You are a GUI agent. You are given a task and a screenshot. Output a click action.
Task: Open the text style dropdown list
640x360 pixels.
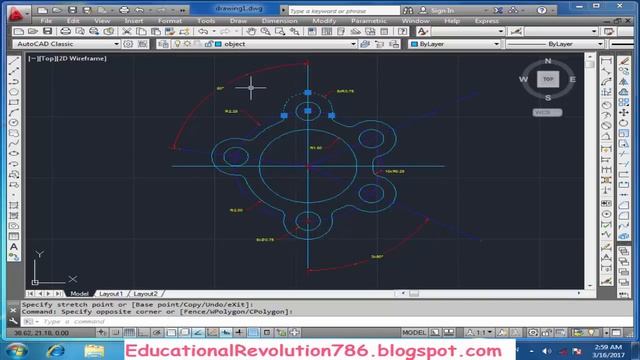pos(501,31)
